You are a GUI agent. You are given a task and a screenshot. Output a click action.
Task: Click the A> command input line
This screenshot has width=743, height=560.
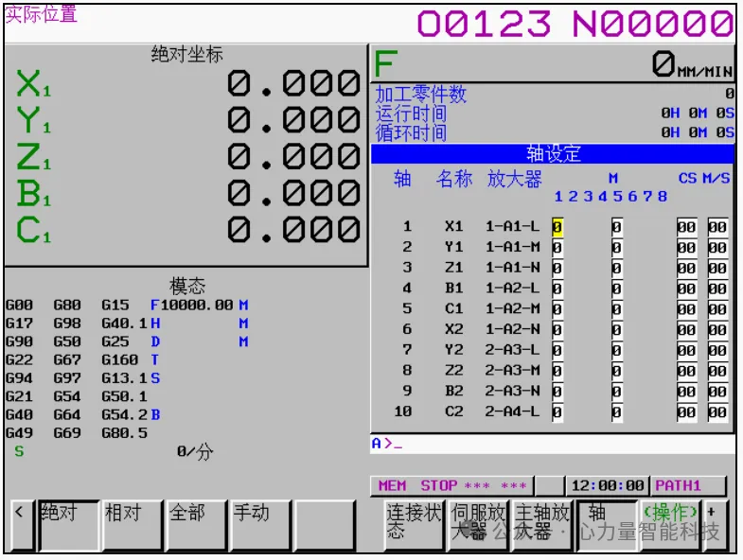[x=553, y=444]
